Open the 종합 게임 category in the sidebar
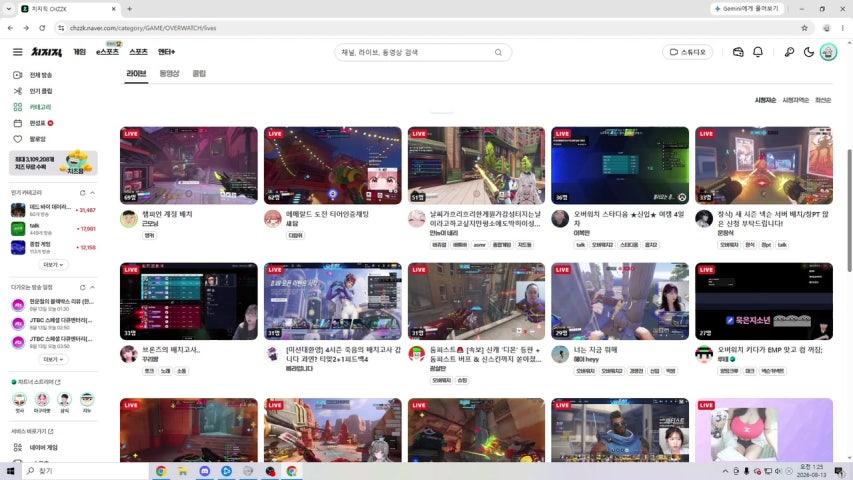Screen dimensions: 853x480 [53, 247]
